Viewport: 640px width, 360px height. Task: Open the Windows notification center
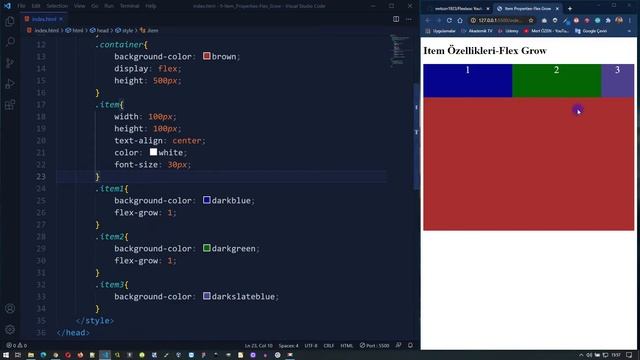pos(630,355)
